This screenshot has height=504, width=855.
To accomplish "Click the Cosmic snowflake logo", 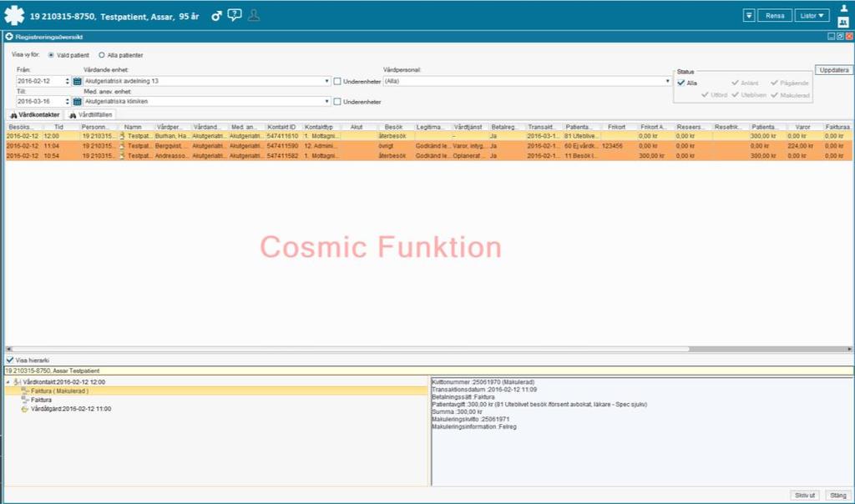I will coord(14,16).
